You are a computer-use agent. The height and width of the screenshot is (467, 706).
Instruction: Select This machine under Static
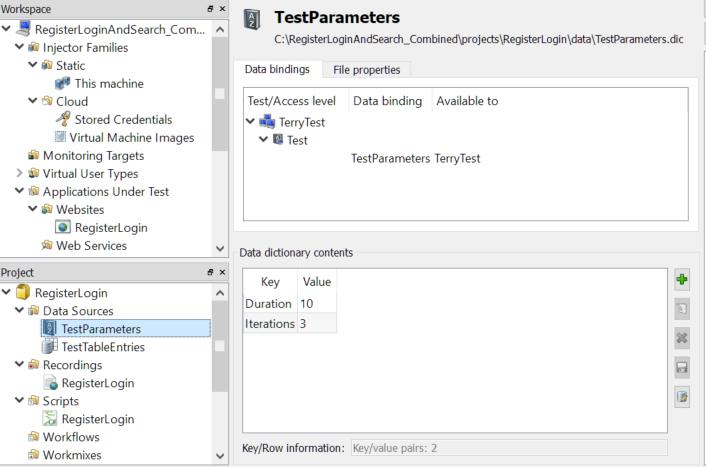[x=108, y=83]
